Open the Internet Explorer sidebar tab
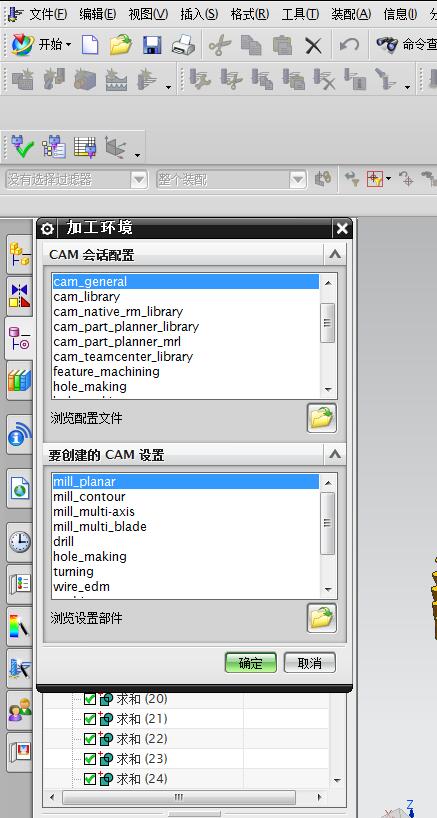The width and height of the screenshot is (437, 818). point(20,489)
